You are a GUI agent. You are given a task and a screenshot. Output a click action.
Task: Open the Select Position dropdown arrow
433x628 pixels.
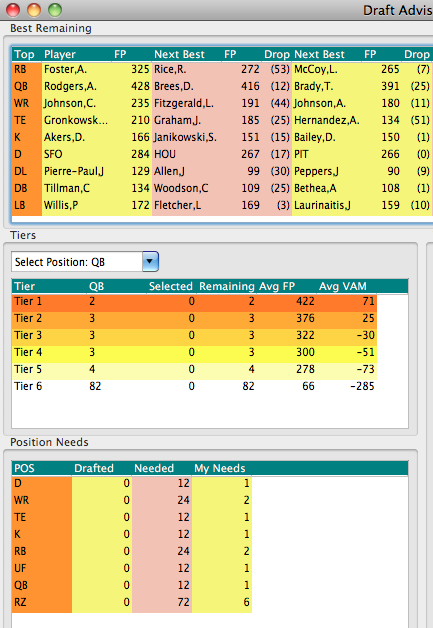coord(150,262)
